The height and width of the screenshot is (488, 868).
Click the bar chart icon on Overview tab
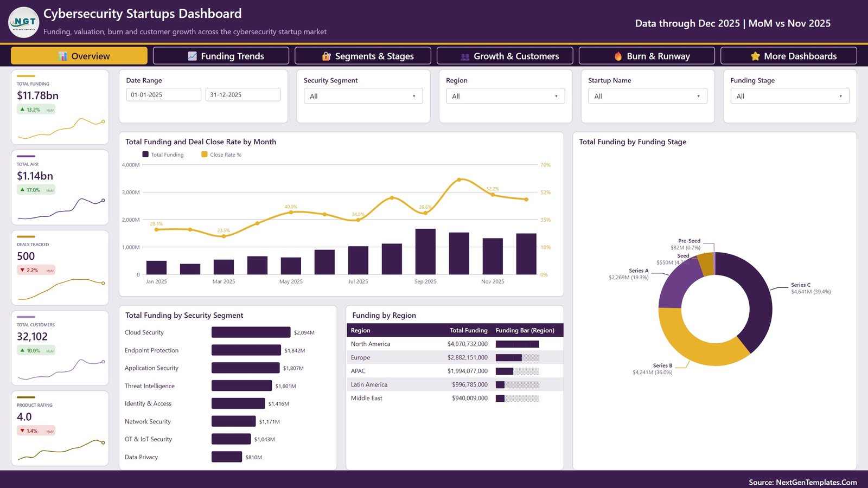point(63,56)
